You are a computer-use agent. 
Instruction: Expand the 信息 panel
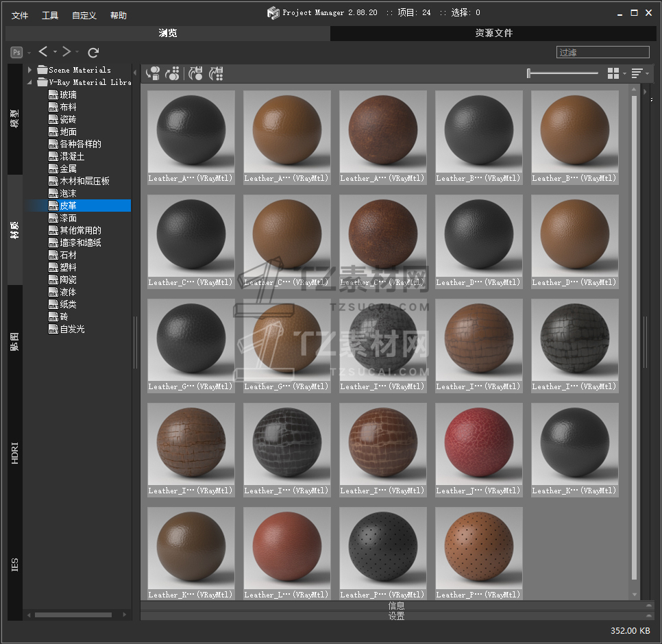coord(396,606)
